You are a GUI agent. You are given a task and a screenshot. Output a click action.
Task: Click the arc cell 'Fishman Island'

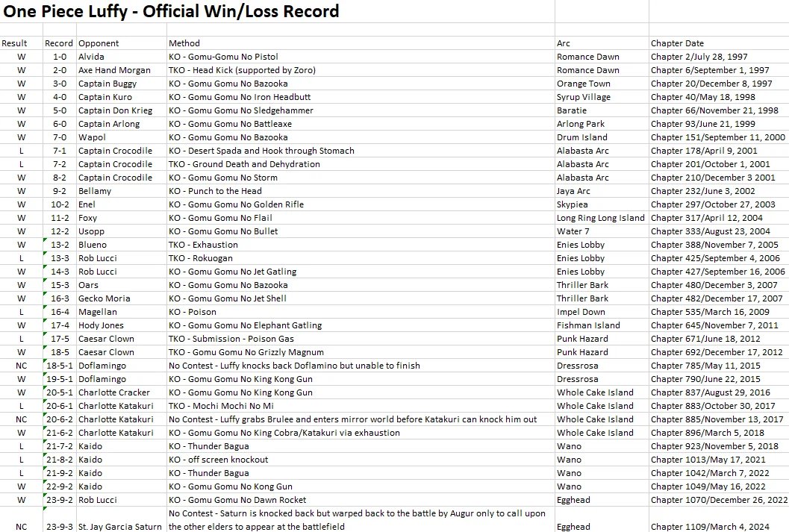point(602,325)
